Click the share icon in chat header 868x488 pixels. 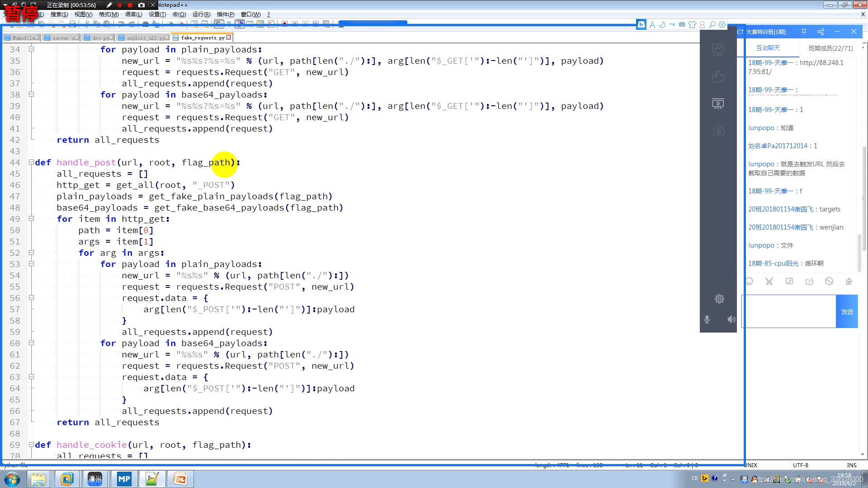[821, 32]
